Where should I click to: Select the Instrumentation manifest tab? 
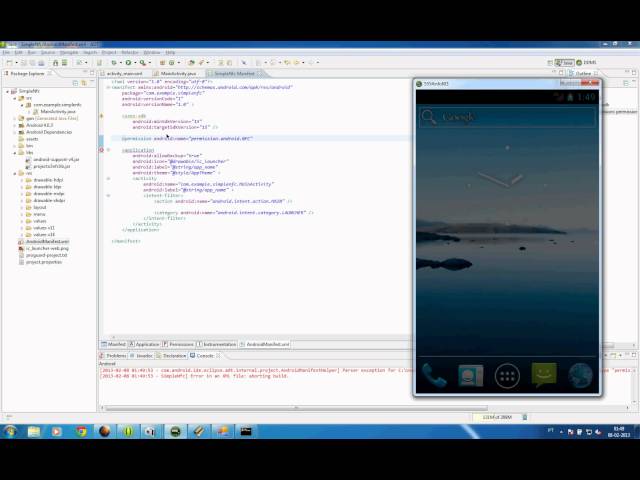point(217,344)
